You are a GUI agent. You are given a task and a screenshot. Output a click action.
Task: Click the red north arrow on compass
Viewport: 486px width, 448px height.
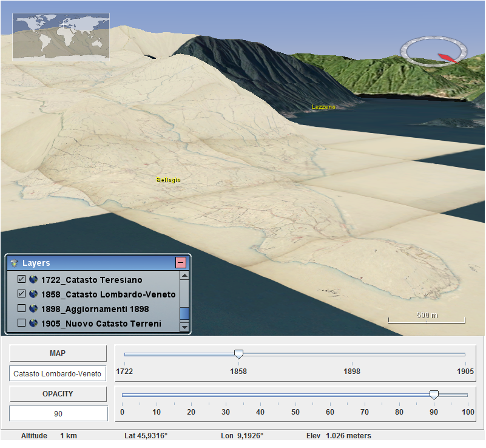pyautogui.click(x=447, y=58)
